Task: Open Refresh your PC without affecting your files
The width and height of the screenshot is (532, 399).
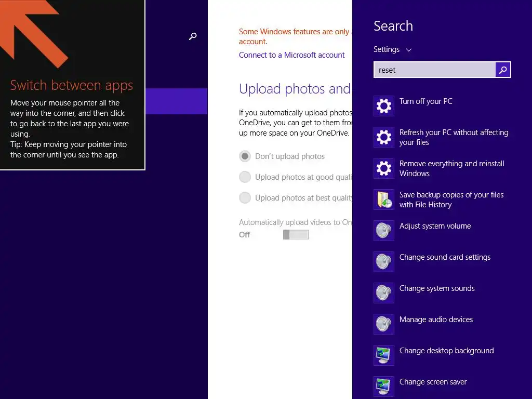Action: click(x=443, y=137)
